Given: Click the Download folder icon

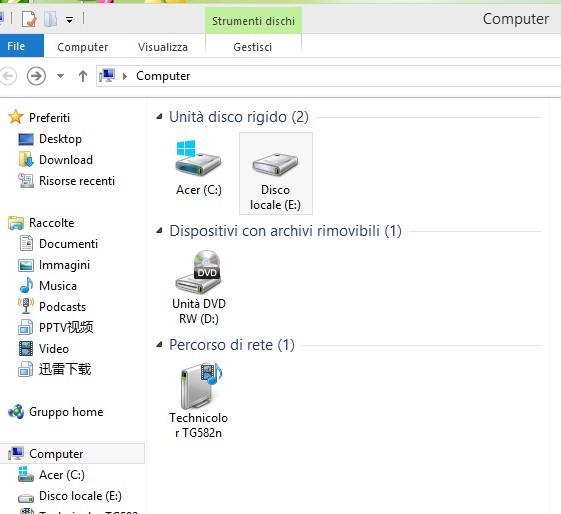Looking at the screenshot, I should pyautogui.click(x=26, y=160).
